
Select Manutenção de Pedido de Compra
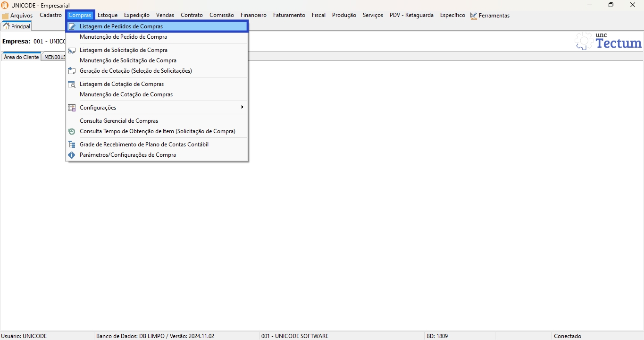pos(123,37)
